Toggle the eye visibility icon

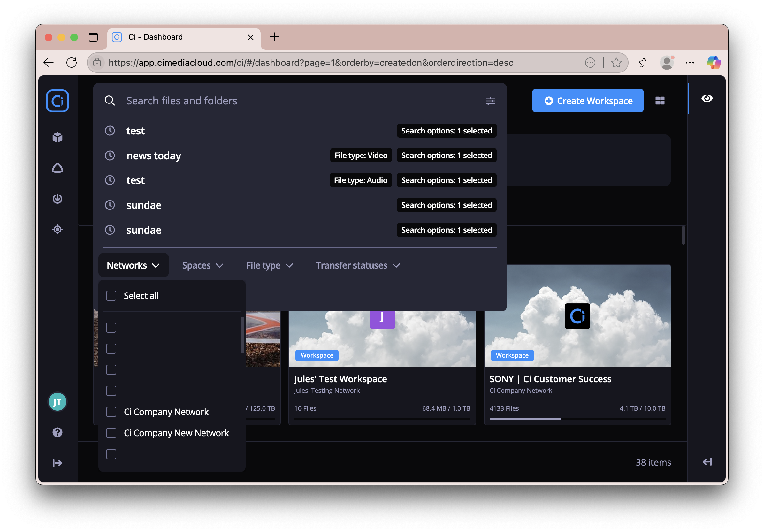pos(707,98)
